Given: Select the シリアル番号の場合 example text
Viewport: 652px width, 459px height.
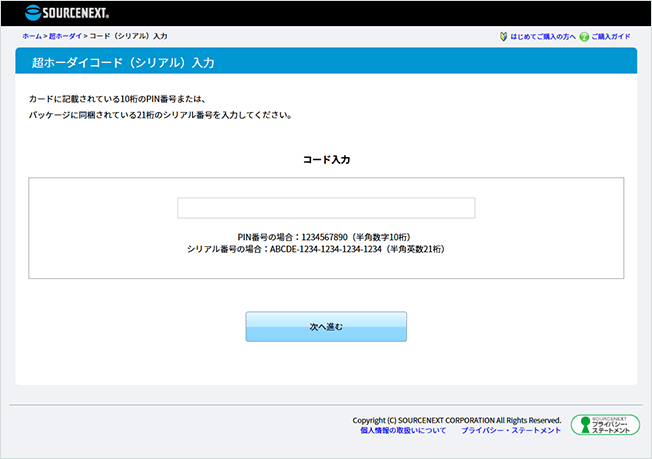Looking at the screenshot, I should coord(316,249).
